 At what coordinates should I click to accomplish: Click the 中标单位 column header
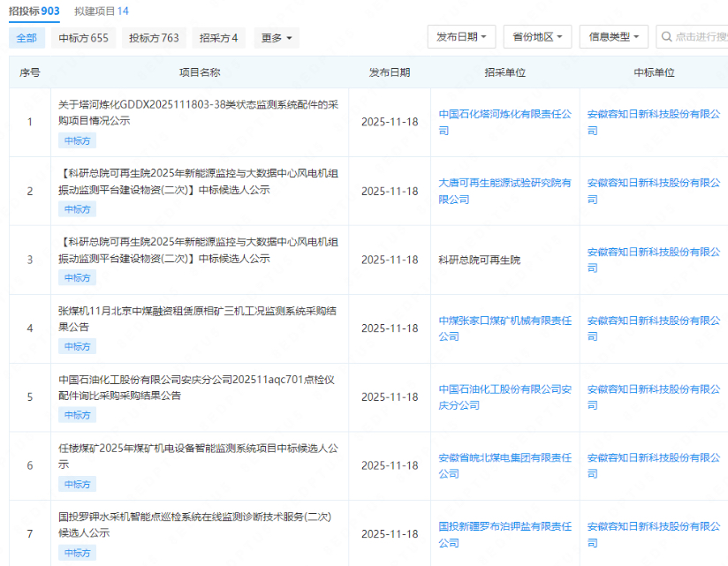click(654, 72)
